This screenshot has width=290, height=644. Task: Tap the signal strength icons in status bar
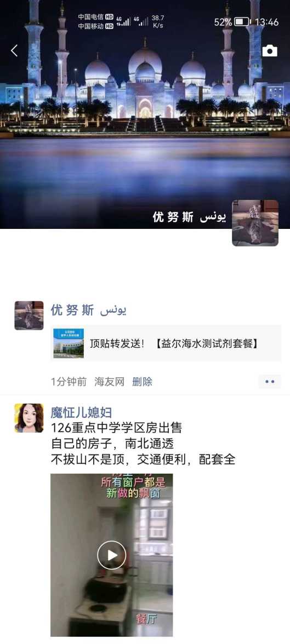(x=132, y=22)
